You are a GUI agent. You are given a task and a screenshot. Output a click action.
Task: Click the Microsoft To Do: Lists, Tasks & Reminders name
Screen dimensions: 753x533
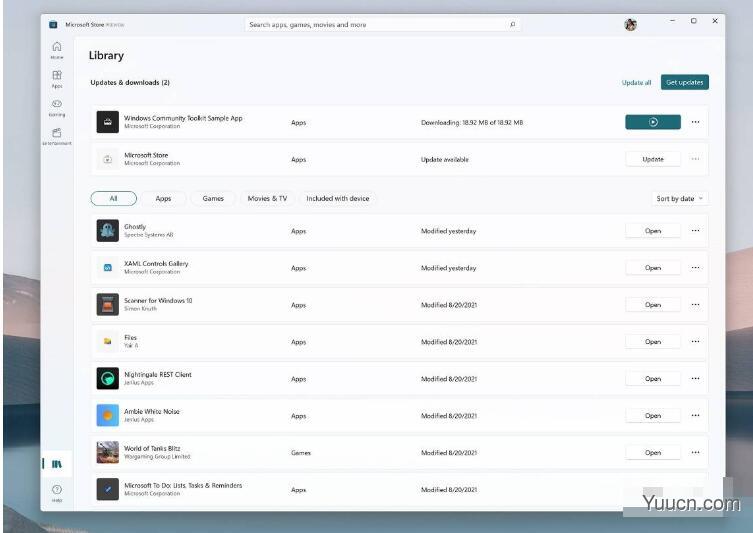183,485
